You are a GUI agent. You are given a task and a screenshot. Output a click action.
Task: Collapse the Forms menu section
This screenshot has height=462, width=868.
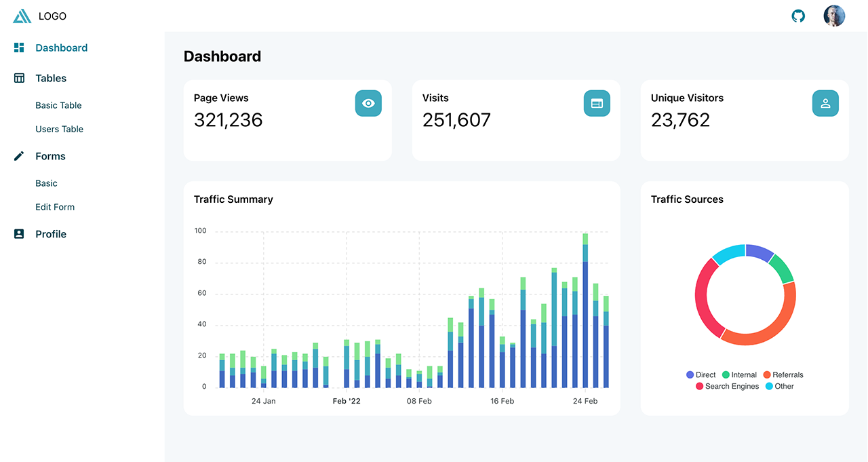point(50,156)
